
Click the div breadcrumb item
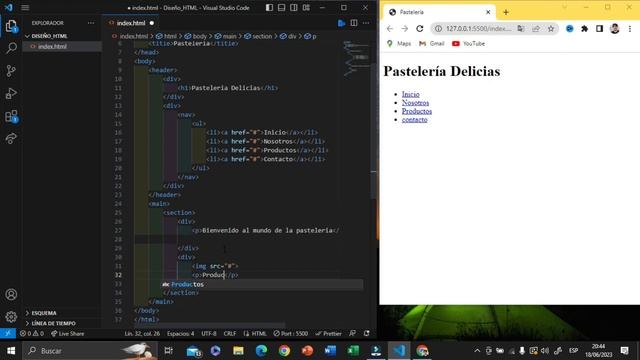[x=289, y=36]
